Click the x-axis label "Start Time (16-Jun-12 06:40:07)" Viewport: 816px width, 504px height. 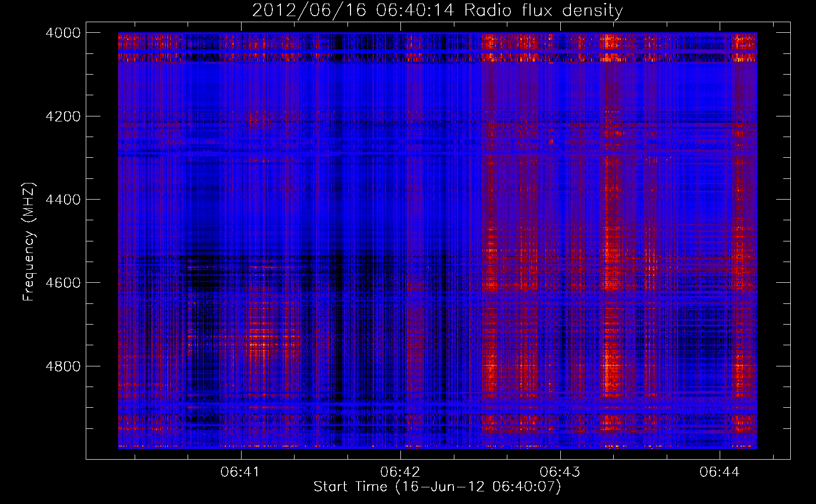[437, 487]
